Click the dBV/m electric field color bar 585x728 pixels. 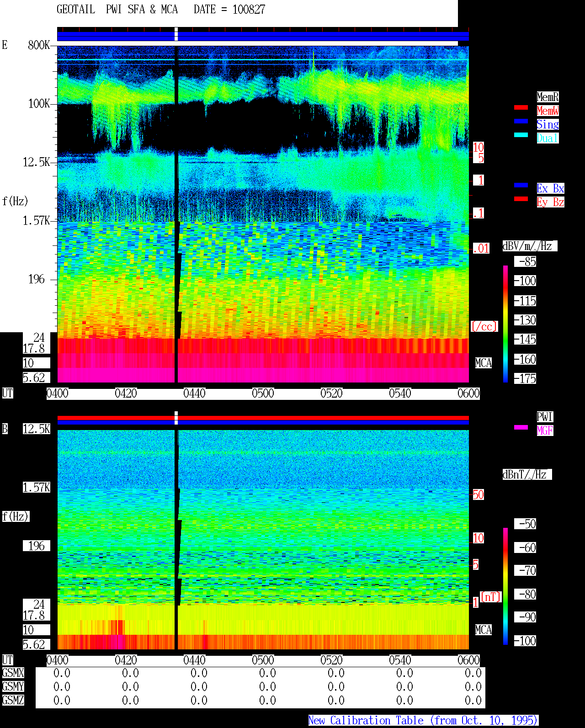(505, 324)
